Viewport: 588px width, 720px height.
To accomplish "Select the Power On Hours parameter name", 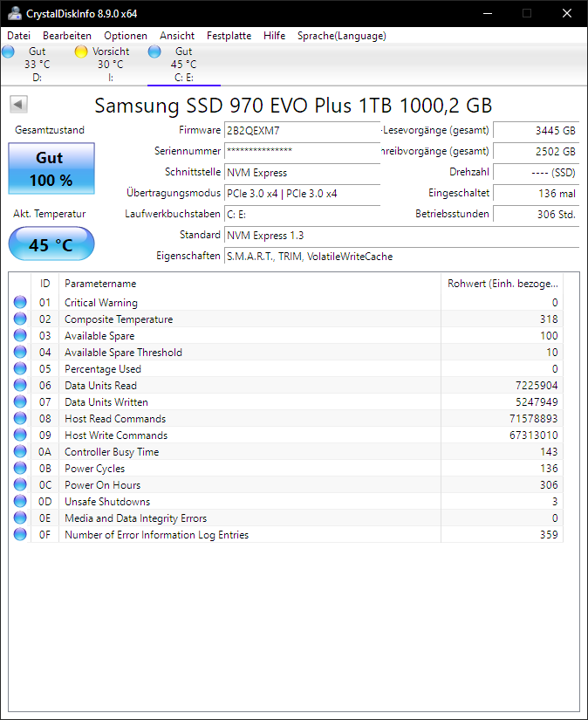I will pyautogui.click(x=102, y=485).
